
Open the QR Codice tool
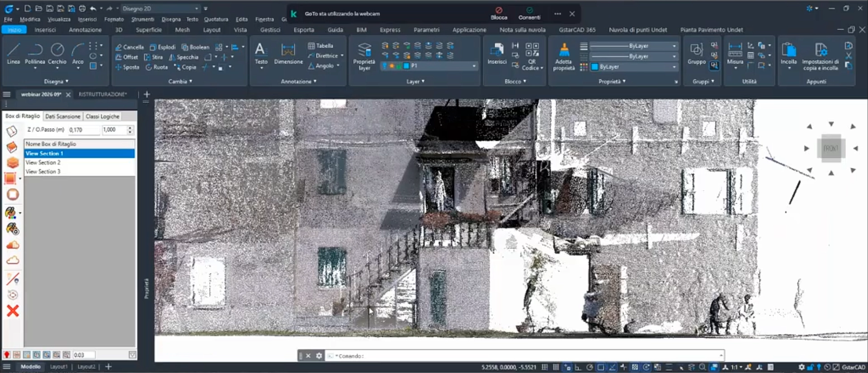point(532,56)
